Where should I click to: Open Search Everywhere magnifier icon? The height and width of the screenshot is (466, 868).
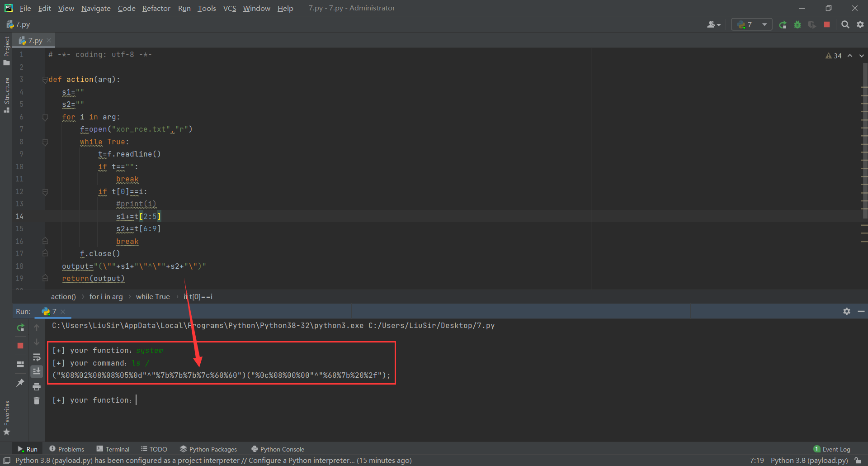pyautogui.click(x=845, y=25)
